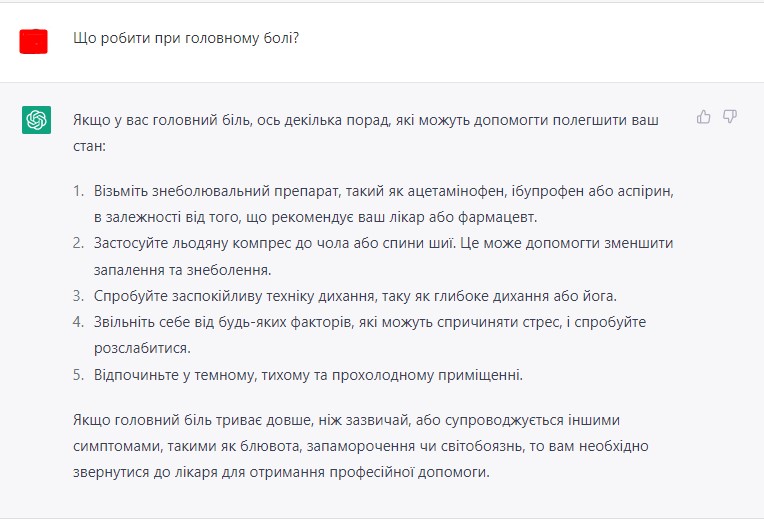Click the green ChatGPT logo avatar
This screenshot has width=764, height=521.
[x=37, y=120]
